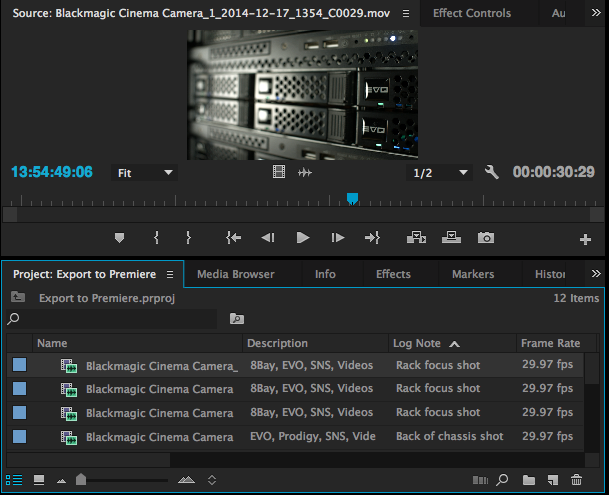This screenshot has height=495, width=609.
Task: Open the Markers tab
Action: 473,274
